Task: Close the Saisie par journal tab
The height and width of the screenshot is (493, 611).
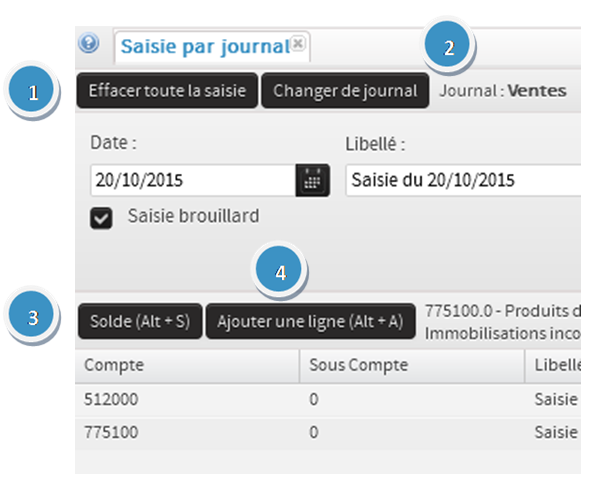Action: [x=298, y=43]
